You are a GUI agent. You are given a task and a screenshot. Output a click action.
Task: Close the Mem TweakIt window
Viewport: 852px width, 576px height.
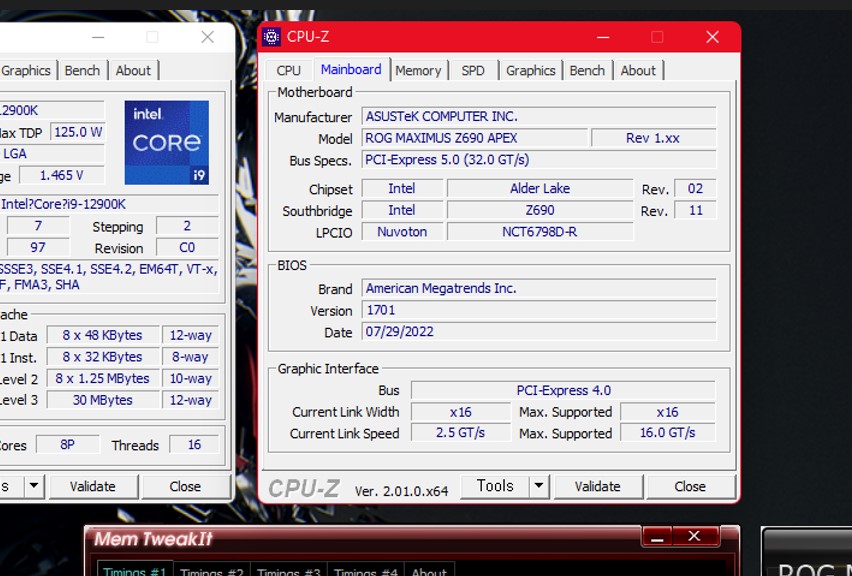[x=694, y=537]
